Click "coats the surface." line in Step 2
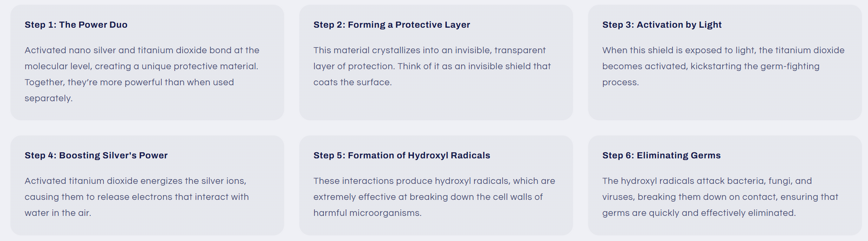This screenshot has width=868, height=241. pos(352,83)
